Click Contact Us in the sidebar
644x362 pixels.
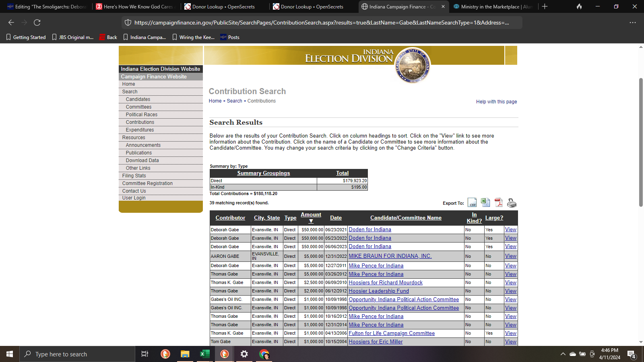pos(134,191)
